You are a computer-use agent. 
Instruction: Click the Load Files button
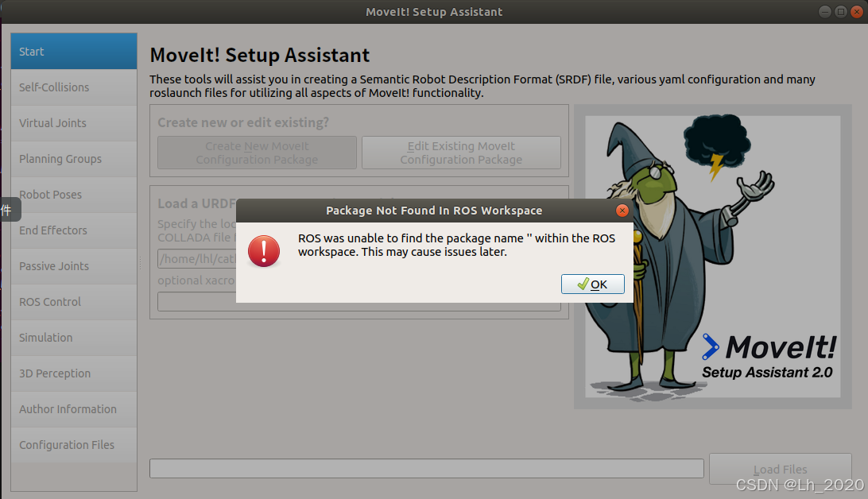pos(780,469)
